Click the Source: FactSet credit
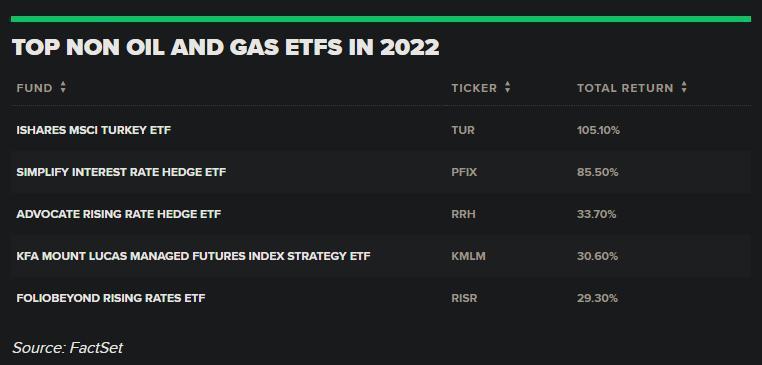Image resolution: width=762 pixels, height=365 pixels. coord(68,348)
